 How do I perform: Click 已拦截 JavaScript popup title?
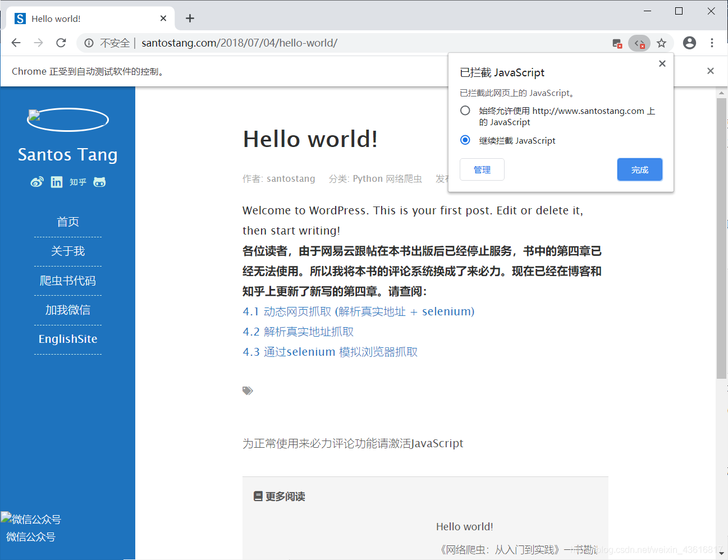coord(502,72)
